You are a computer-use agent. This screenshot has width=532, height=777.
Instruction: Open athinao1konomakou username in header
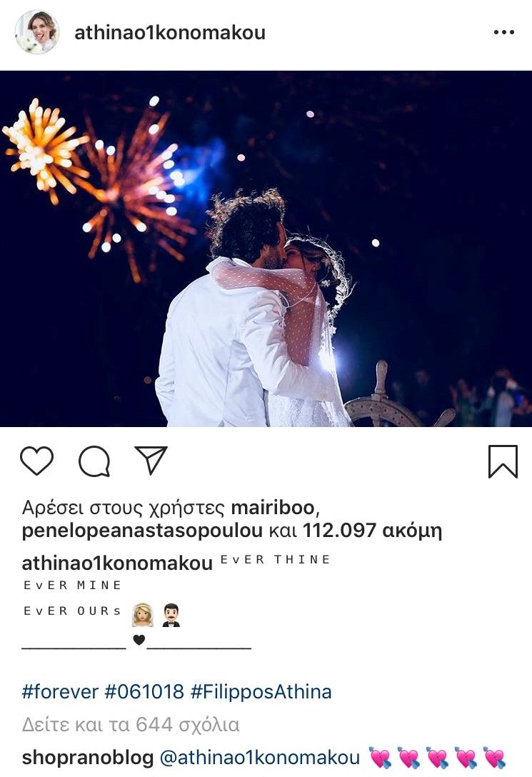click(x=170, y=33)
